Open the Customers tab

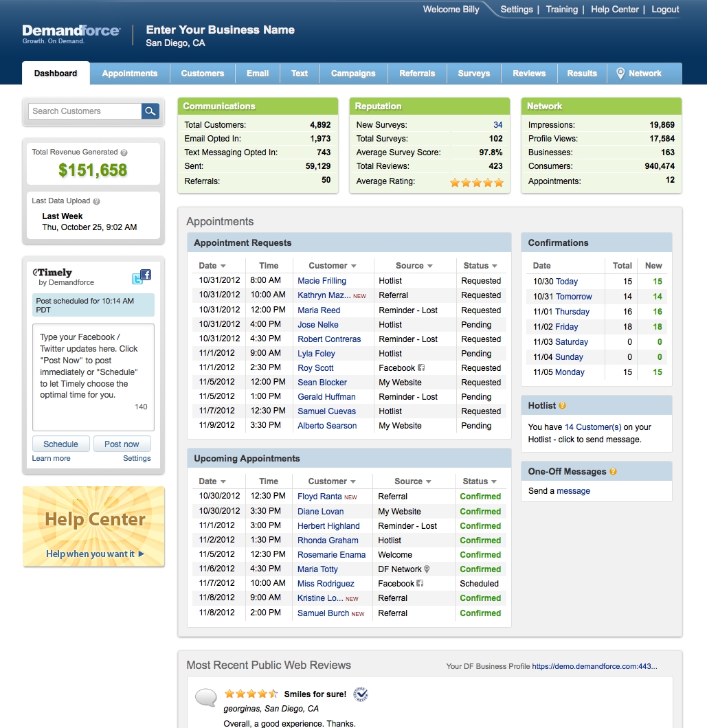[203, 73]
